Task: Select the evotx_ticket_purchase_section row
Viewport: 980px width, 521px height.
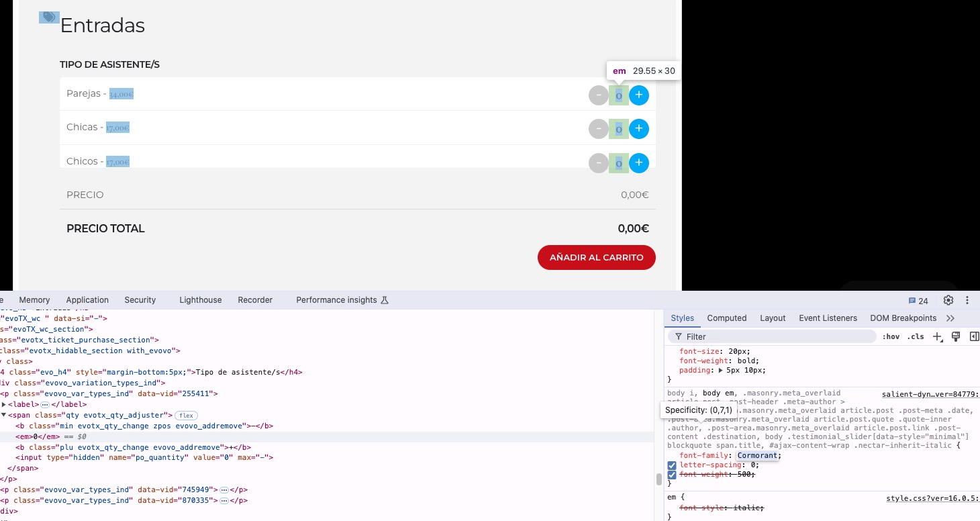Action: 327,340
